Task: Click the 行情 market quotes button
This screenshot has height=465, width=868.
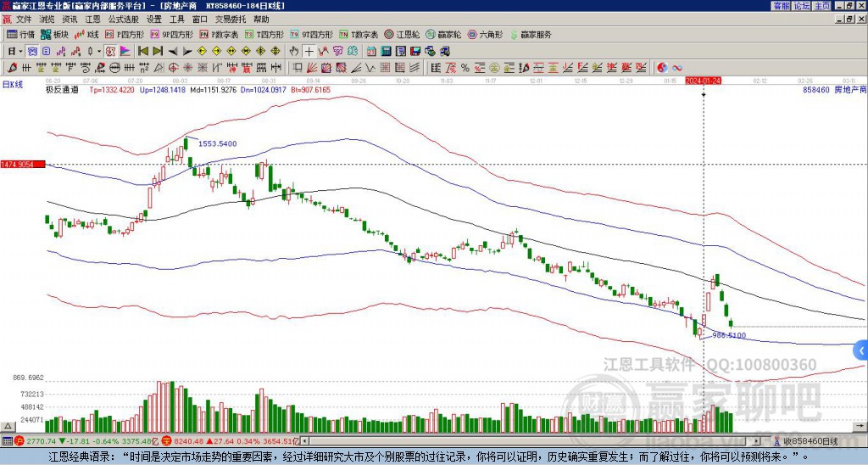Action: (21, 34)
